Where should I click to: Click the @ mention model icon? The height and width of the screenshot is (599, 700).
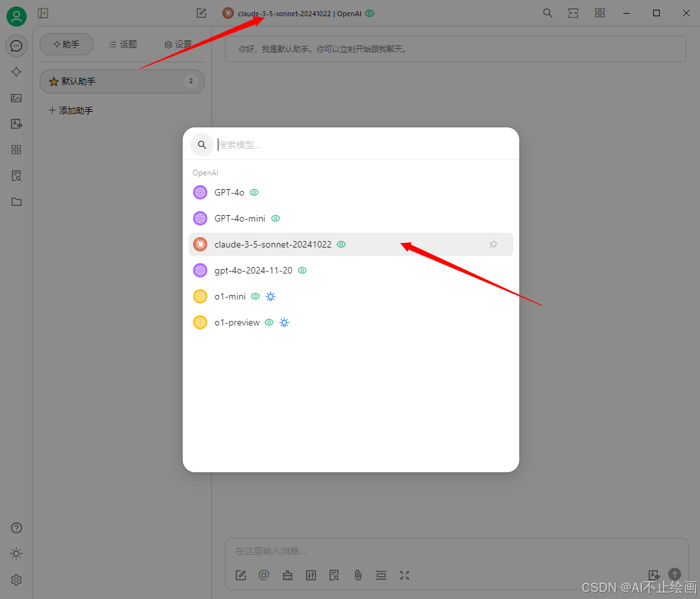click(x=264, y=576)
